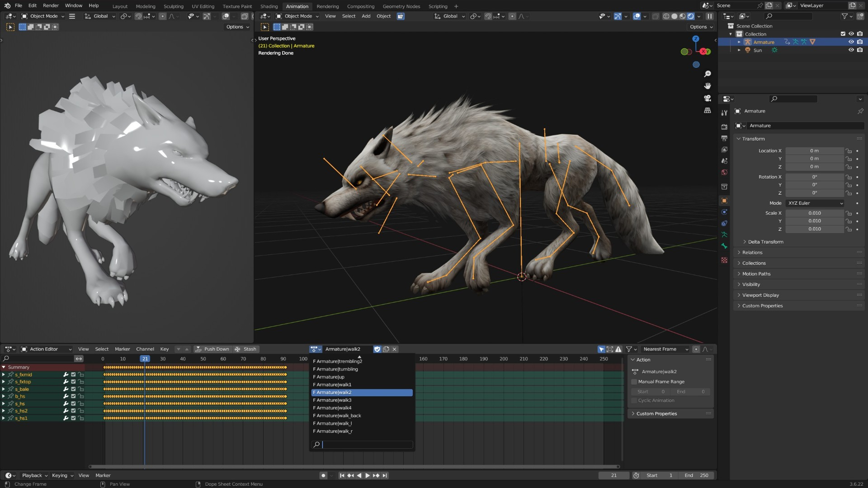Open the Texture properties tab
Image resolution: width=868 pixels, height=488 pixels.
[724, 260]
